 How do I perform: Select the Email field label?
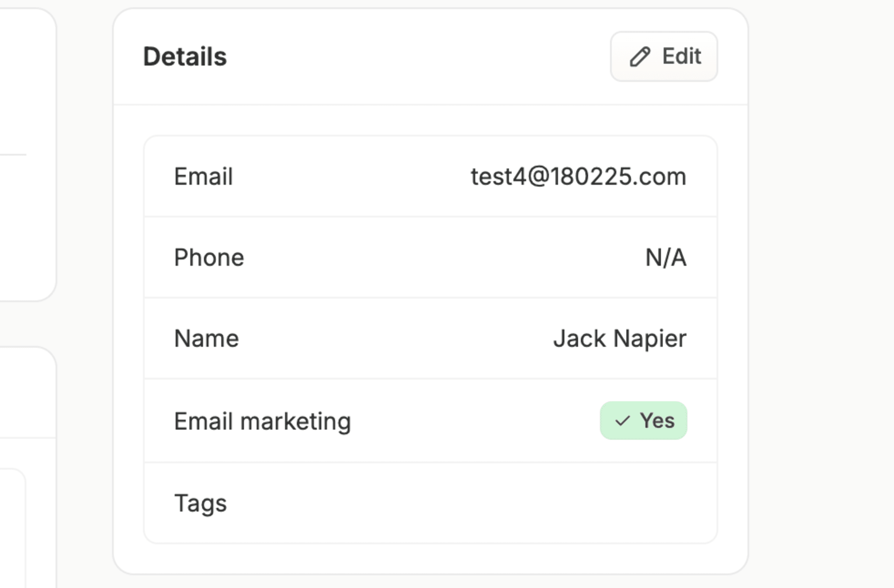pos(203,176)
